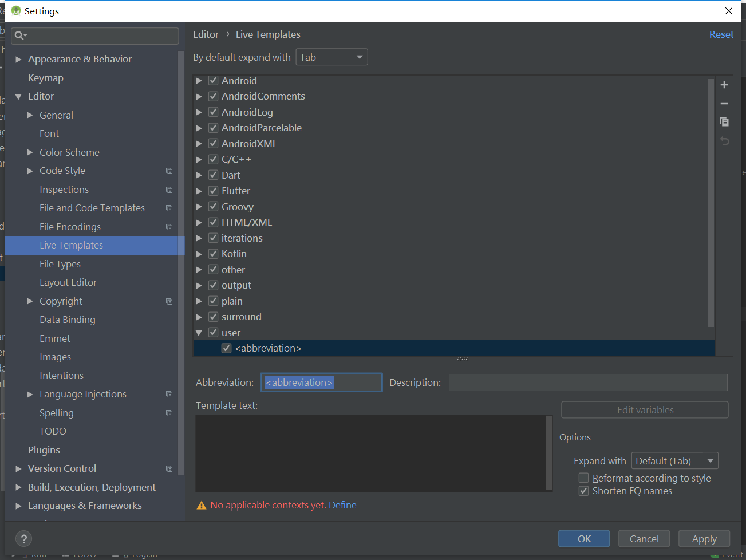746x560 pixels.
Task: Open the By default expand with dropdown
Action: click(x=331, y=57)
